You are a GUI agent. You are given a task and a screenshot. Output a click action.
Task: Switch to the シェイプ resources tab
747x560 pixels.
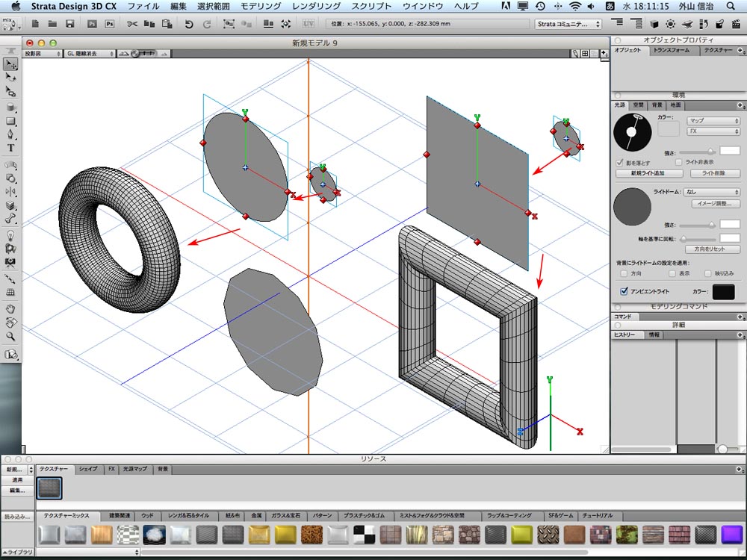[x=88, y=469]
